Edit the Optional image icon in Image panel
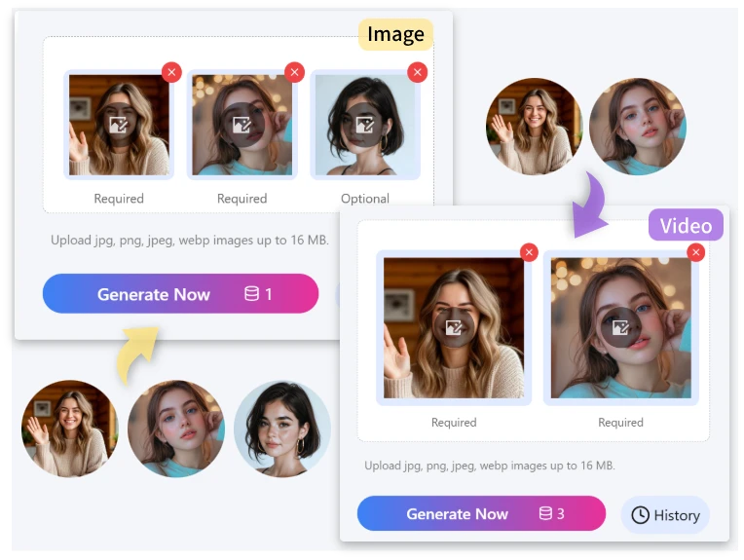The width and height of the screenshot is (744, 560). 365,125
